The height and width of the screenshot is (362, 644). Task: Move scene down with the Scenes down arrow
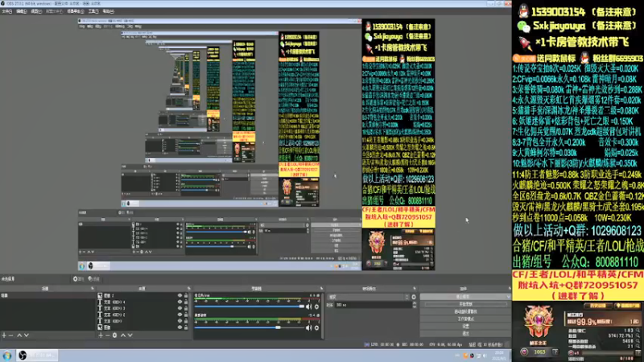[x=27, y=335]
